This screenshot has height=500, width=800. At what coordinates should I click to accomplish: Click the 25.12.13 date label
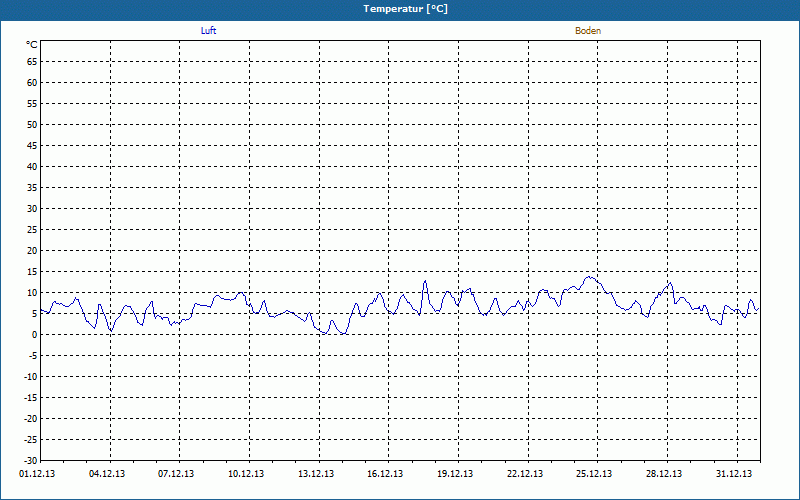pos(594,474)
